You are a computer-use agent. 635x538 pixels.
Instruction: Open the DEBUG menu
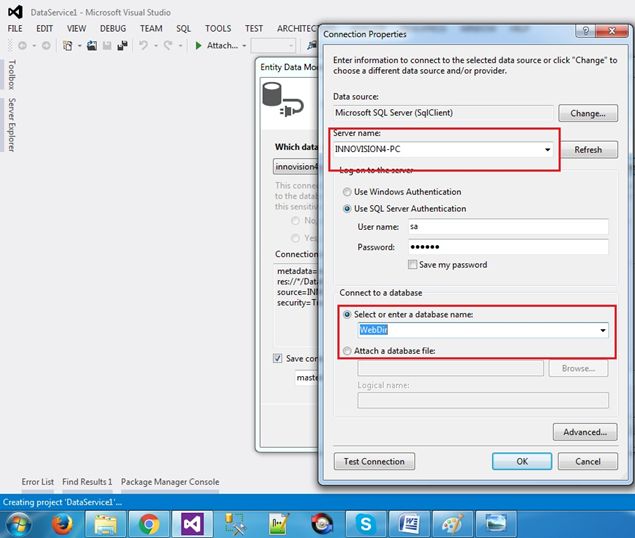click(113, 28)
